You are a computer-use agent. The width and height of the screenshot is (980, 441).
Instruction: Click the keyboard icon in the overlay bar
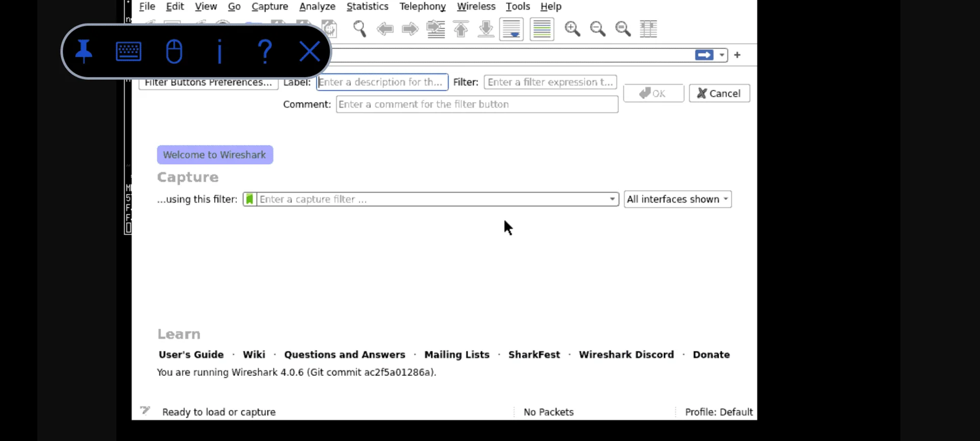(x=129, y=52)
